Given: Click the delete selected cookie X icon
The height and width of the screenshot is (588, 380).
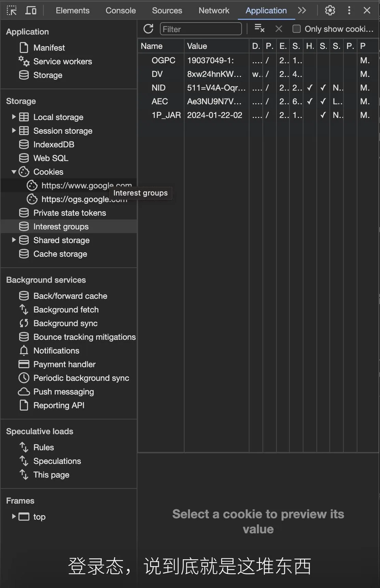Looking at the screenshot, I should pos(279,29).
